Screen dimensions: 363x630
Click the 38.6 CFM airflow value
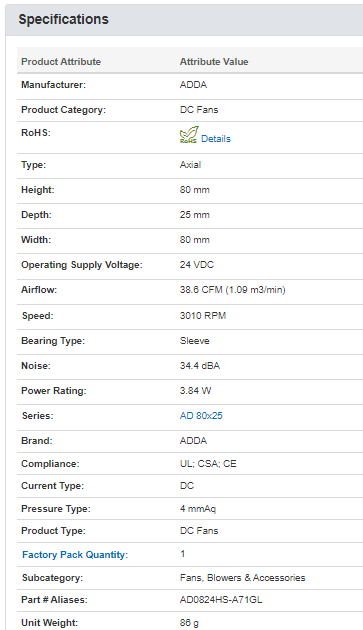tap(233, 290)
